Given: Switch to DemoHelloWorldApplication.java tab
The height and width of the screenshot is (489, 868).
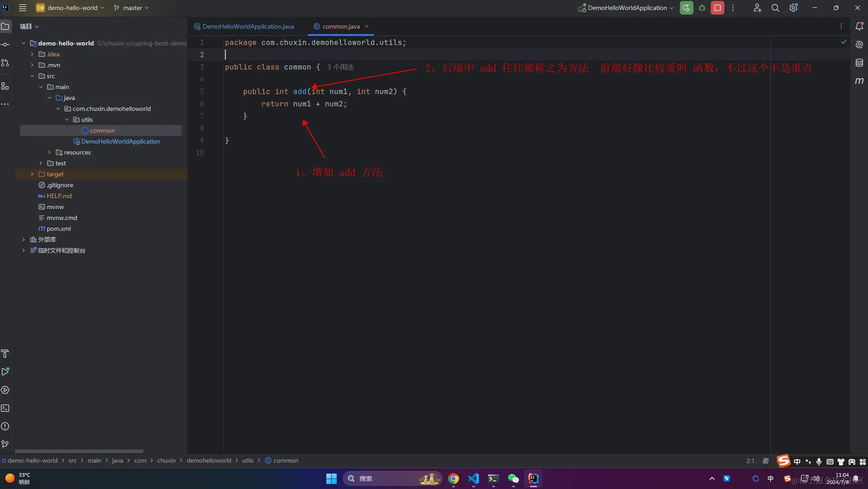Looking at the screenshot, I should (244, 26).
